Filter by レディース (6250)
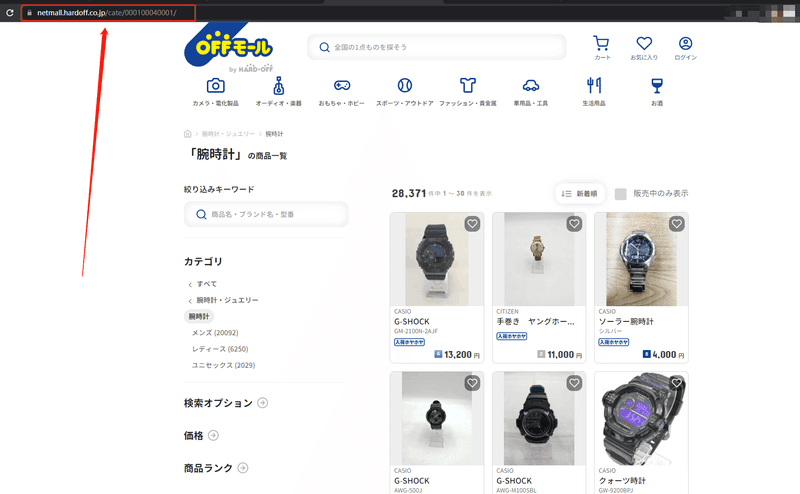This screenshot has width=800, height=494. (x=220, y=349)
